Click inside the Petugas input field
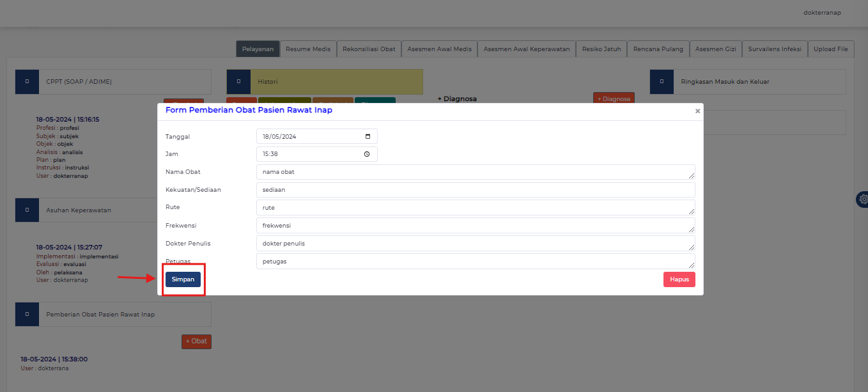The width and height of the screenshot is (868, 392). coord(476,261)
